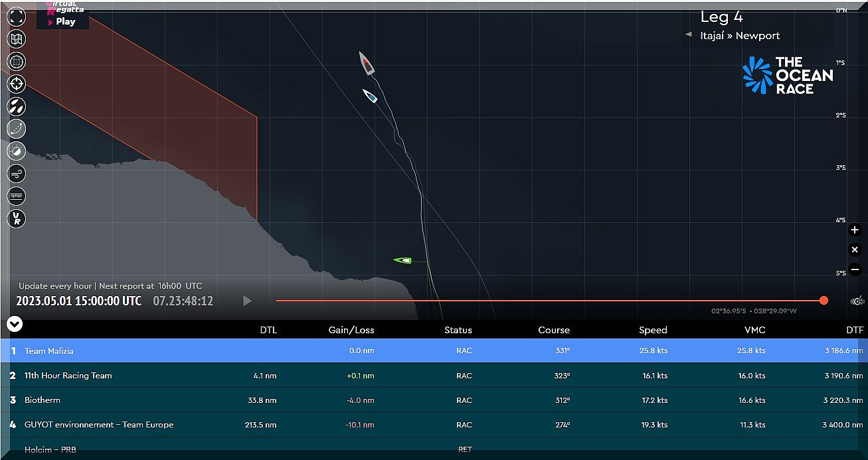
Task: Select the ruler measurement tool
Action: click(x=16, y=196)
